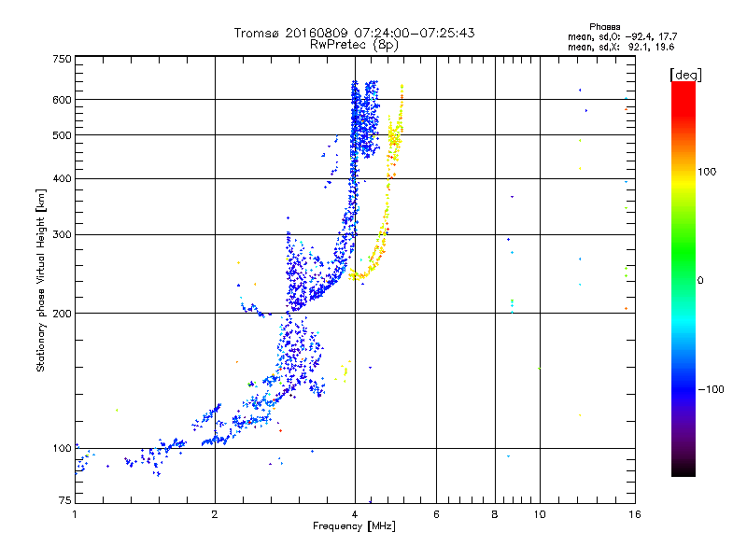747x560 pixels.
Task: Click the y-axis tick label '200'
Action: 62,314
